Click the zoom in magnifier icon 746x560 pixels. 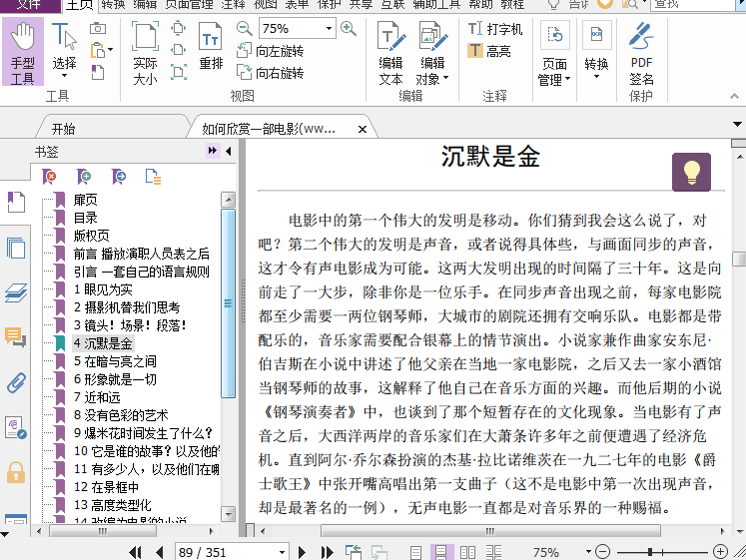tap(349, 29)
